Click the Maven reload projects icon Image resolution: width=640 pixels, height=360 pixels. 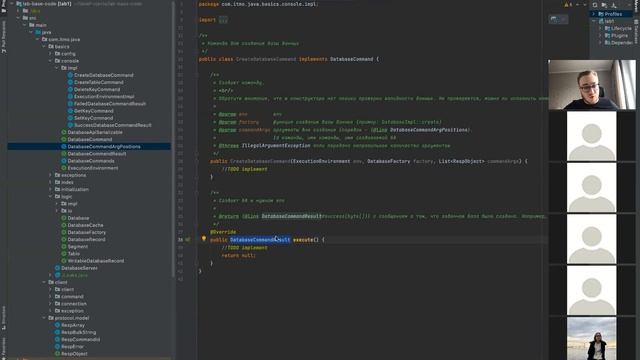pos(595,5)
